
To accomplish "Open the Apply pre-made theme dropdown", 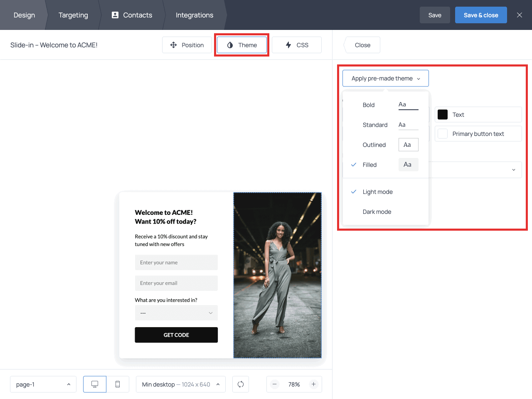I will (x=385, y=78).
